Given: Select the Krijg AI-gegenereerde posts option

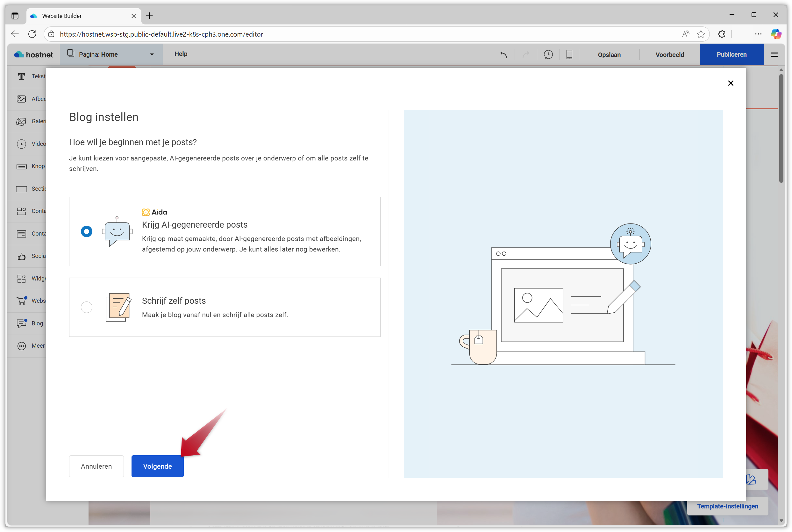Looking at the screenshot, I should pos(87,231).
